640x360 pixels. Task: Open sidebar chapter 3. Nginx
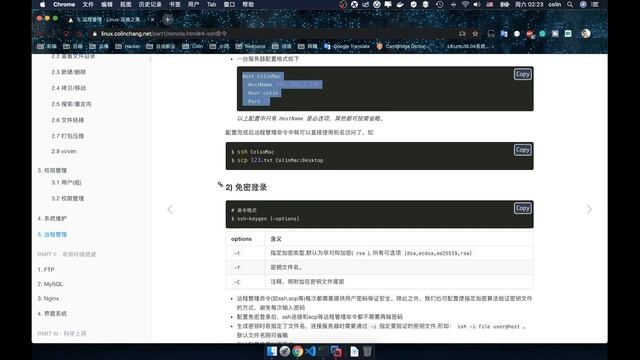coord(48,299)
